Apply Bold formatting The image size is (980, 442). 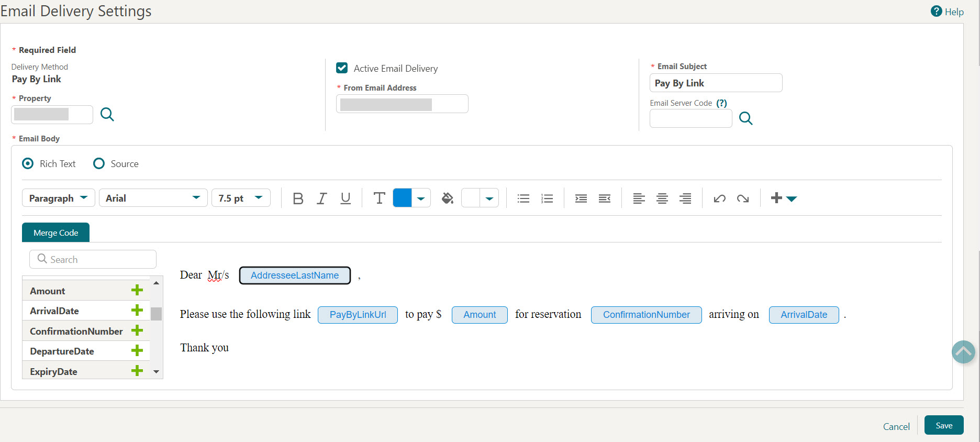tap(298, 198)
